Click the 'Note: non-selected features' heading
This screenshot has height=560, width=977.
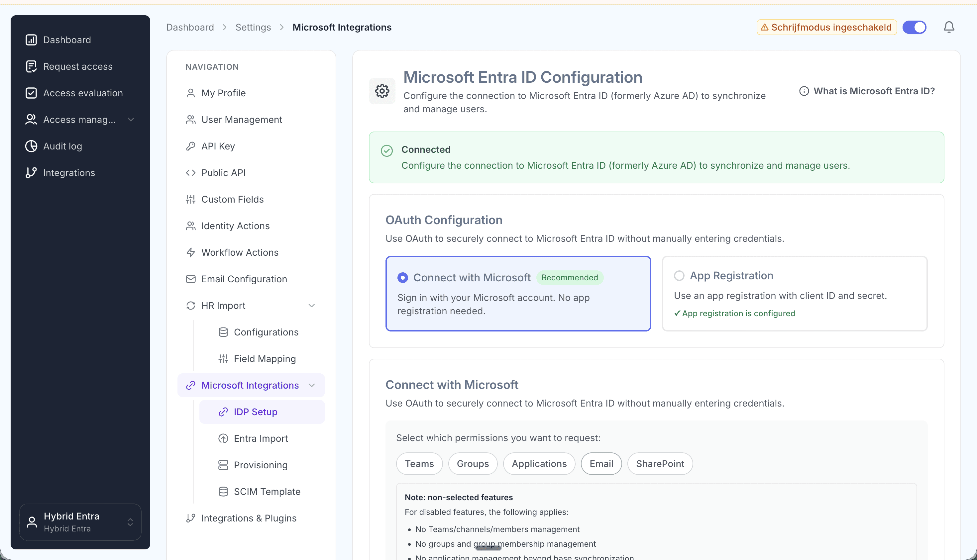[458, 497]
